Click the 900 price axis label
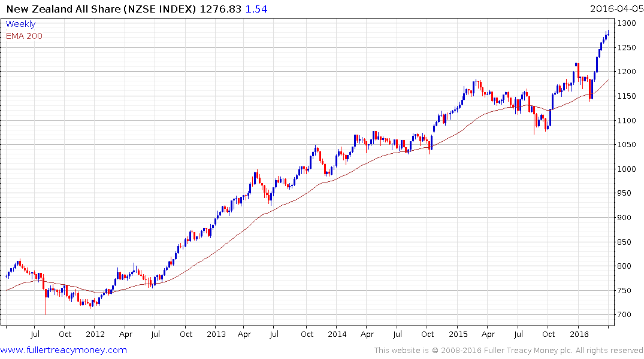The image size is (644, 359). click(624, 218)
